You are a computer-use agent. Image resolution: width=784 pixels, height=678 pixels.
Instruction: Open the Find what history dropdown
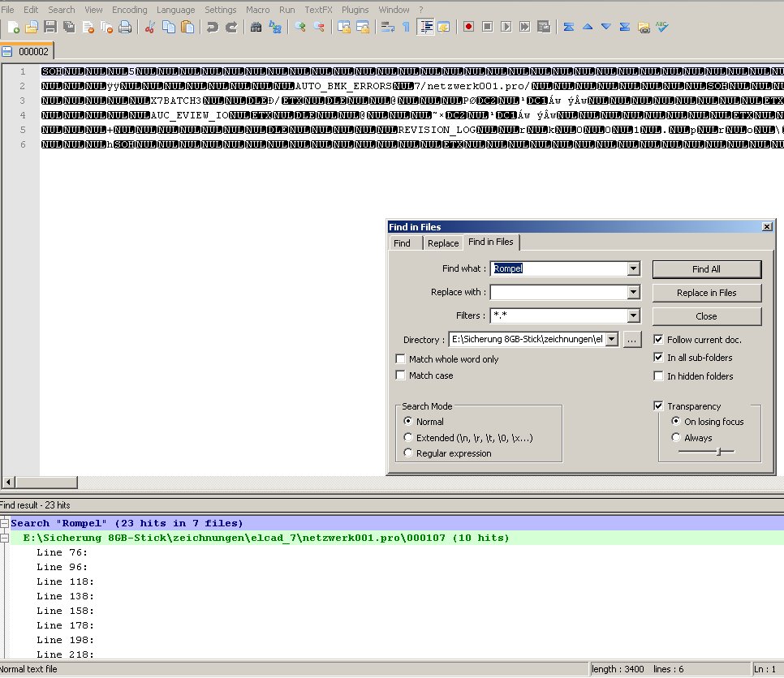[x=634, y=268]
